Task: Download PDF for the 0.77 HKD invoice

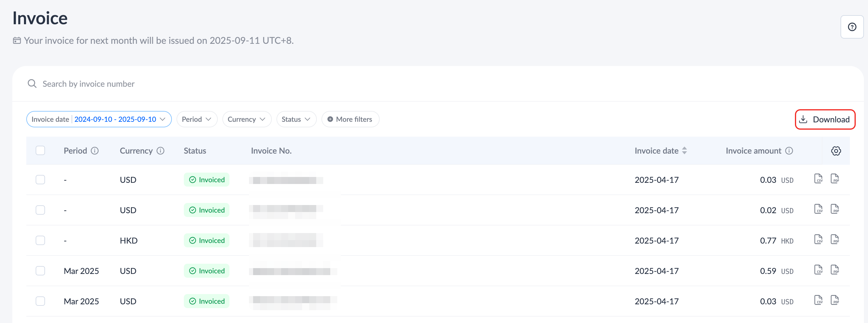Action: coord(835,239)
